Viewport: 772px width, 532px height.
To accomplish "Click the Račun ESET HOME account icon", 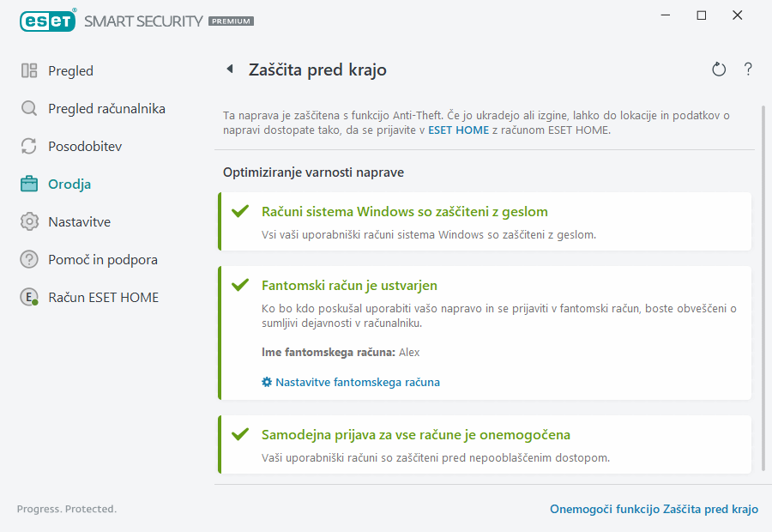I will click(30, 297).
